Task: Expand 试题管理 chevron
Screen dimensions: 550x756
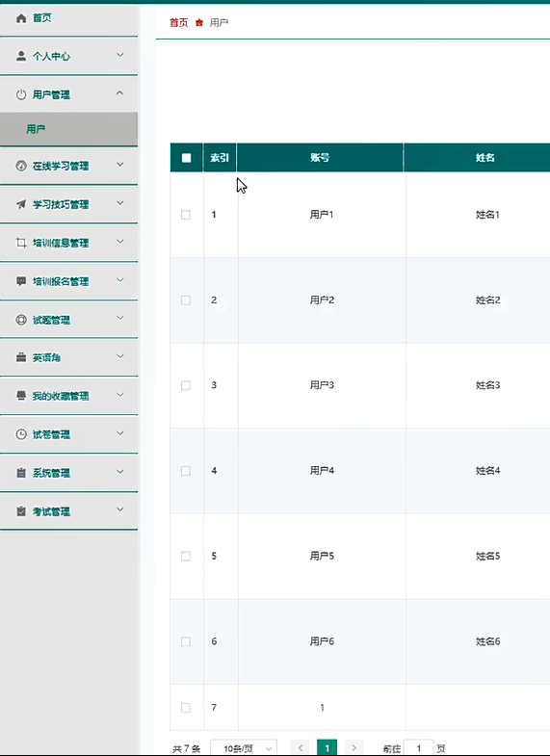Action: (x=120, y=318)
